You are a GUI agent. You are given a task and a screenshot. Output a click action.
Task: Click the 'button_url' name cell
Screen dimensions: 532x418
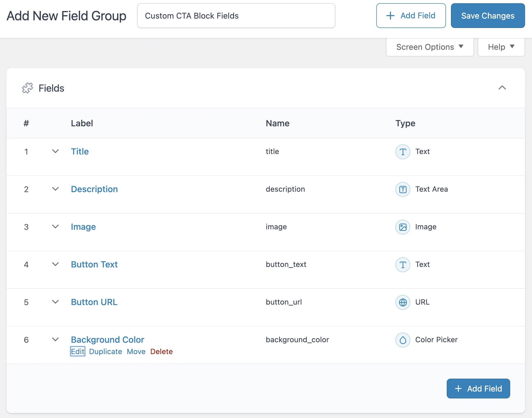(x=284, y=302)
